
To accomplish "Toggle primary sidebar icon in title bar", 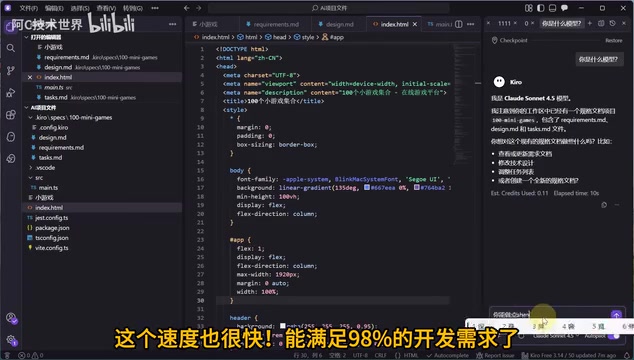I will point(541,8).
